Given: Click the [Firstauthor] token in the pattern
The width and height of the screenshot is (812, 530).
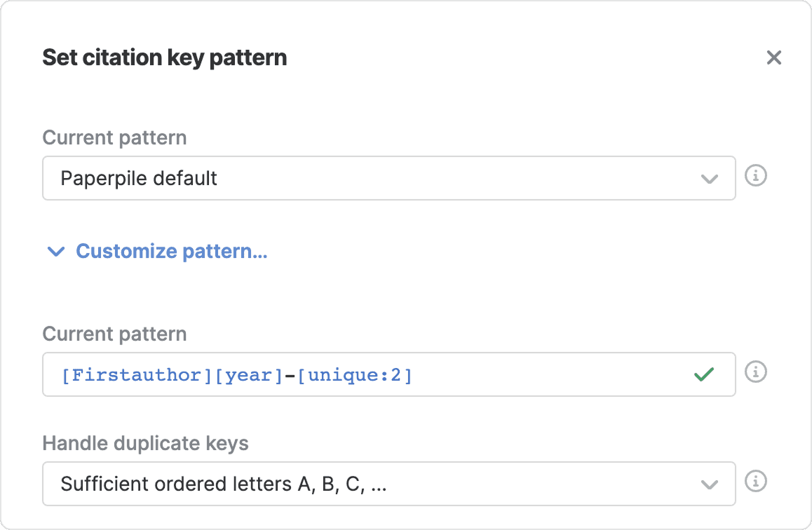Looking at the screenshot, I should (x=136, y=375).
